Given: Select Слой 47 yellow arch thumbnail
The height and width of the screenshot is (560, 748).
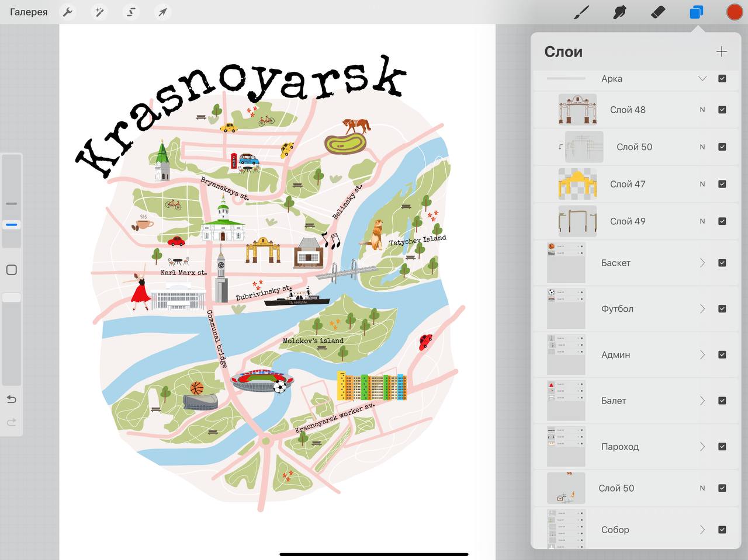Looking at the screenshot, I should [577, 184].
